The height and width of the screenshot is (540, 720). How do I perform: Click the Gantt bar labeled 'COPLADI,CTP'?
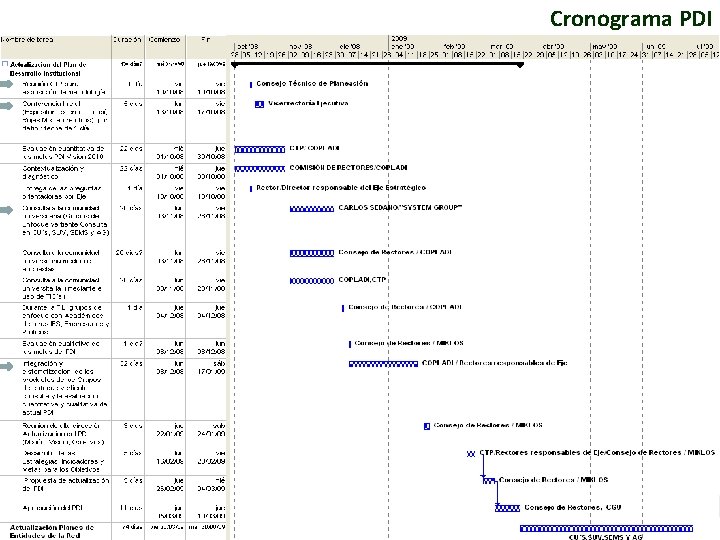coord(312,281)
